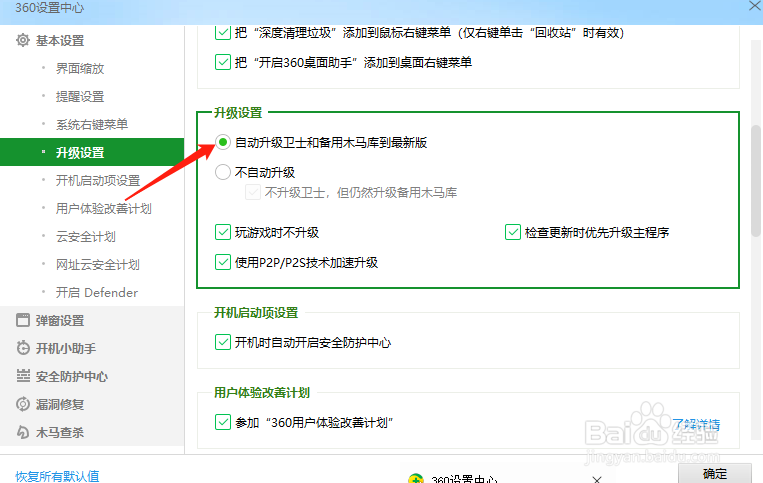Click the 确定 button

tap(715, 473)
